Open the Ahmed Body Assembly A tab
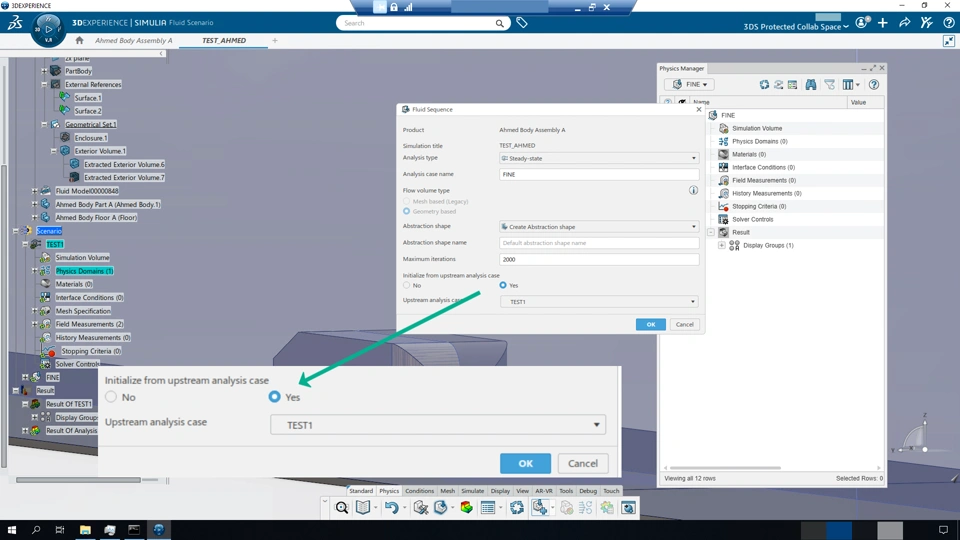Image resolution: width=960 pixels, height=540 pixels. pos(133,40)
